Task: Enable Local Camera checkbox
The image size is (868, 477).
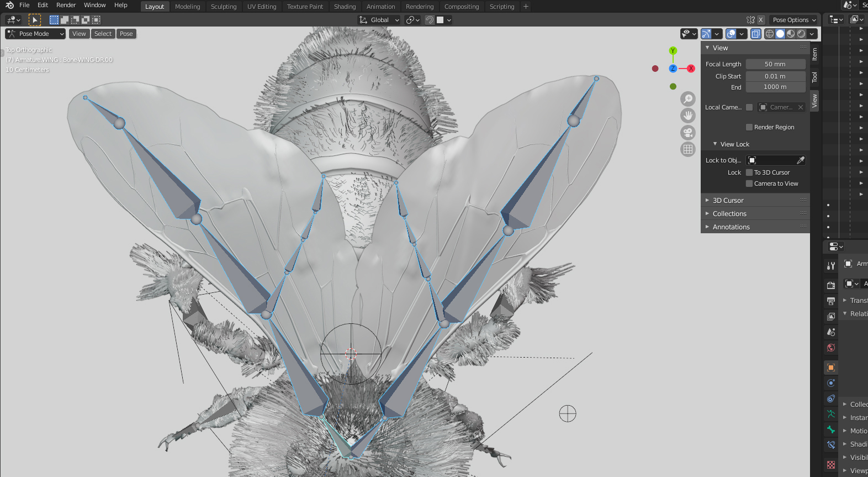Action: pos(749,107)
